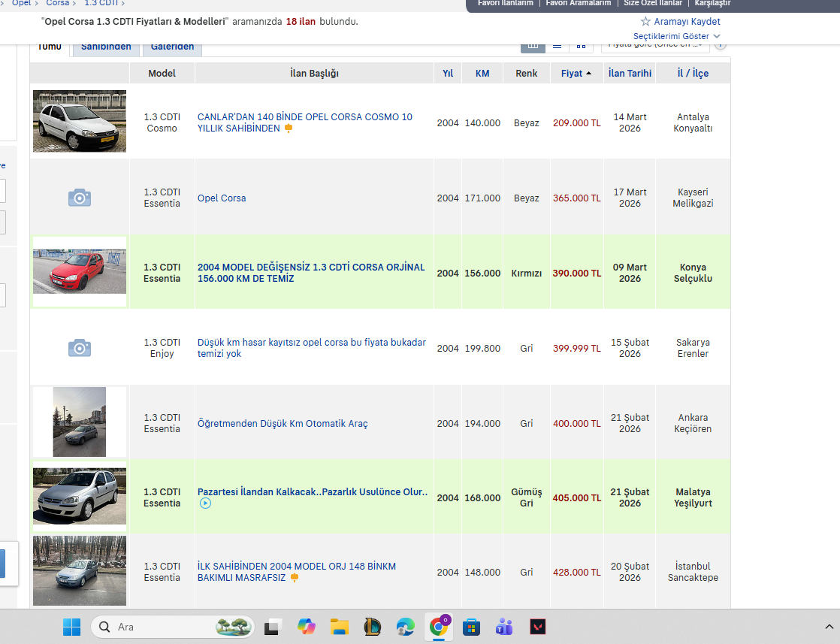Open Öğretmenden Düşük Km Otomatik Araç listing

283,423
